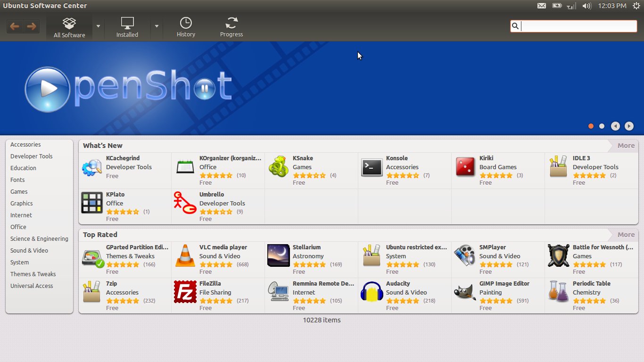Screen dimensions: 644x362
Task: Open the KCachegrind app icon
Action: [92, 167]
